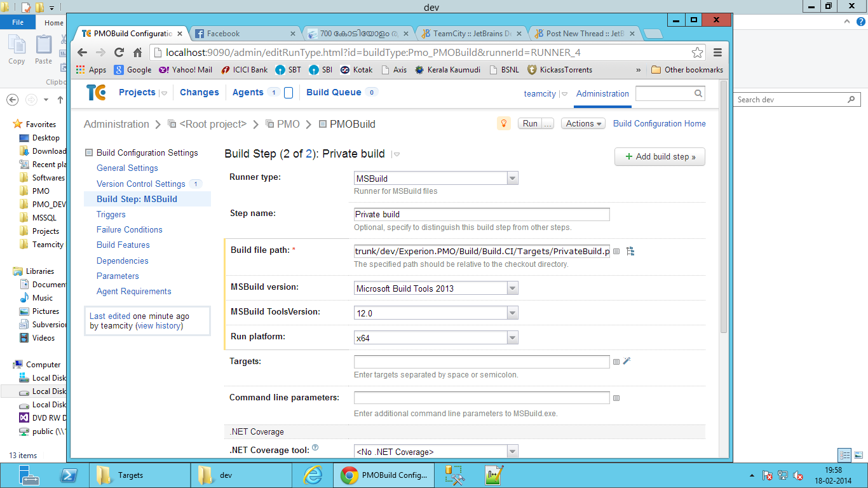Open Build Configuration Home link
The height and width of the screenshot is (488, 868).
click(660, 124)
